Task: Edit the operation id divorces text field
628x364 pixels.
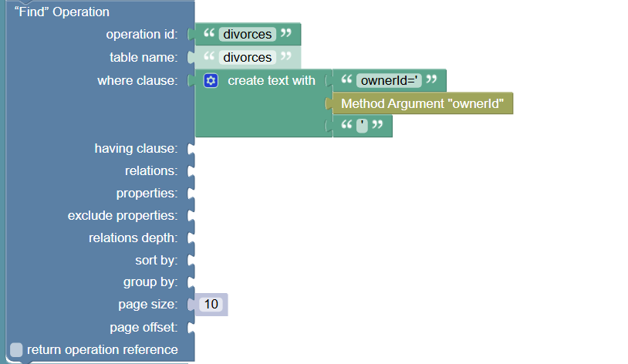Action: coord(248,35)
